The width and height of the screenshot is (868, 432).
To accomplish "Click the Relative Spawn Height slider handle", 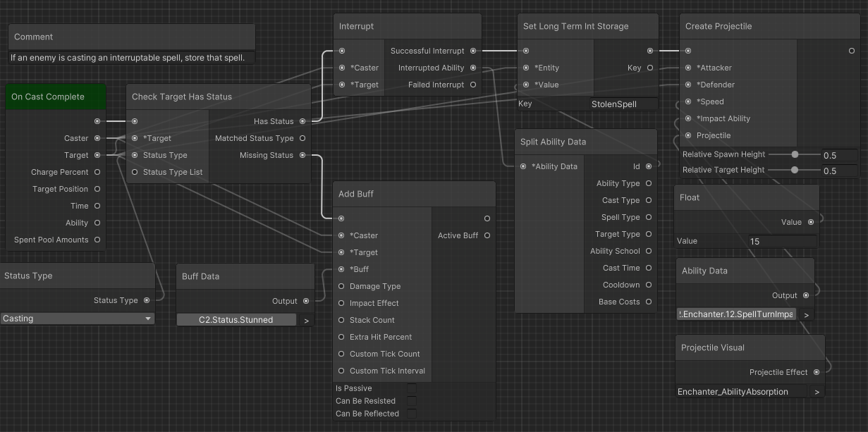I will pyautogui.click(x=795, y=154).
